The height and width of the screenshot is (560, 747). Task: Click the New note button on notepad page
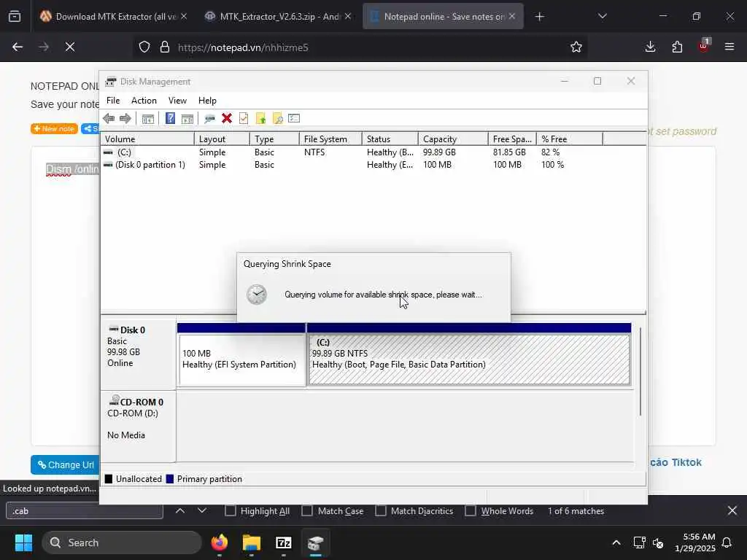[x=54, y=128]
